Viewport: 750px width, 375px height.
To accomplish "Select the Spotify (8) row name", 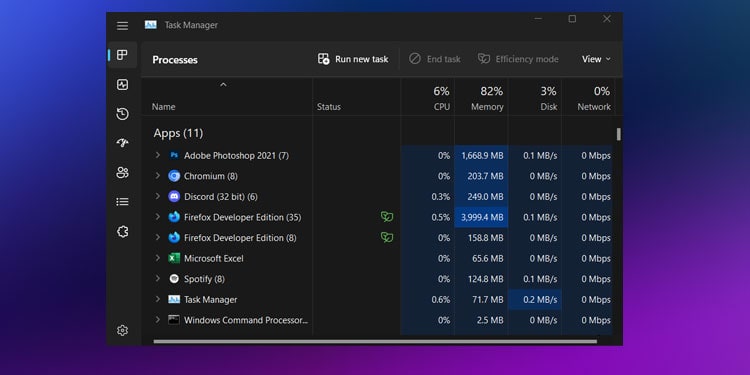I will tap(204, 279).
